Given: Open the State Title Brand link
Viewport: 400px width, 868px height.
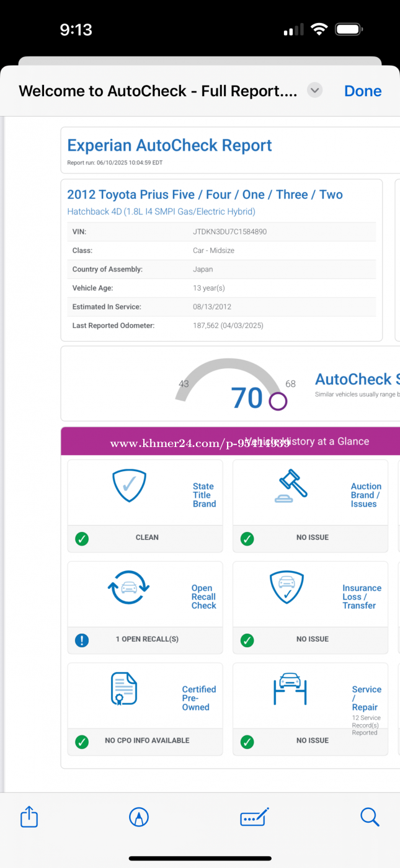Looking at the screenshot, I should point(204,495).
